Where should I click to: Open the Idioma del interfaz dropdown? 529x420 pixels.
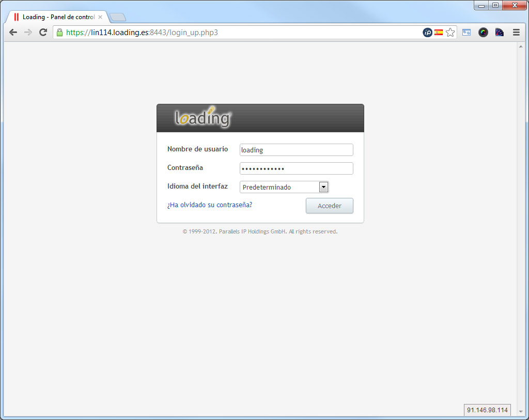point(284,187)
